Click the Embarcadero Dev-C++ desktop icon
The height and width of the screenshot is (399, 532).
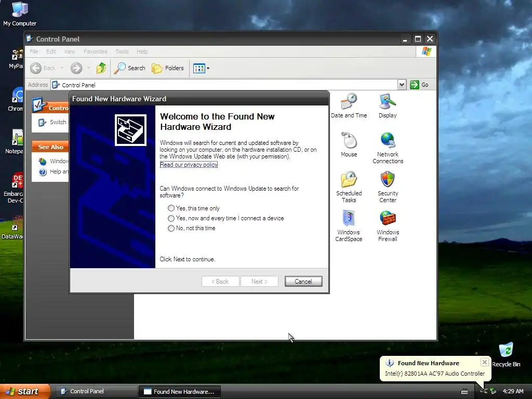pyautogui.click(x=14, y=188)
